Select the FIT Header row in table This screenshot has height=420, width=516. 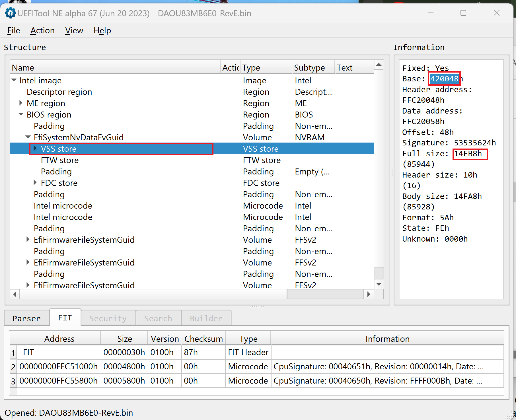point(248,352)
